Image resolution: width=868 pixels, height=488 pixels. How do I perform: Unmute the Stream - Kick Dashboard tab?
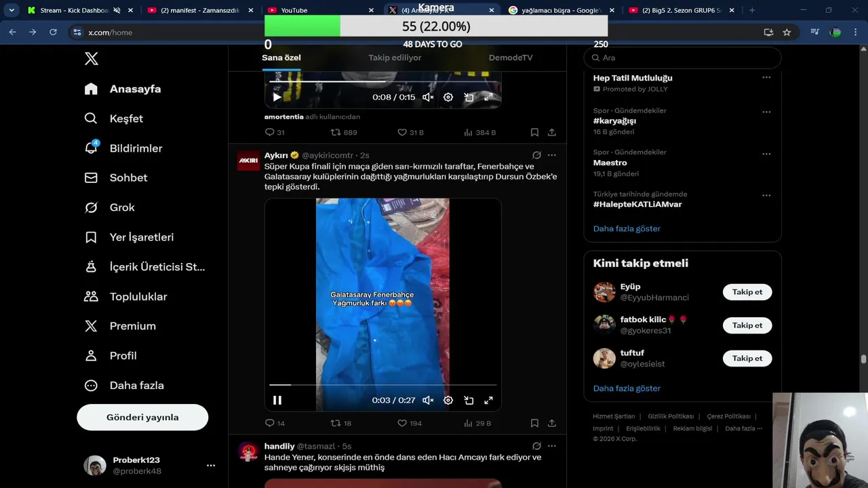117,10
